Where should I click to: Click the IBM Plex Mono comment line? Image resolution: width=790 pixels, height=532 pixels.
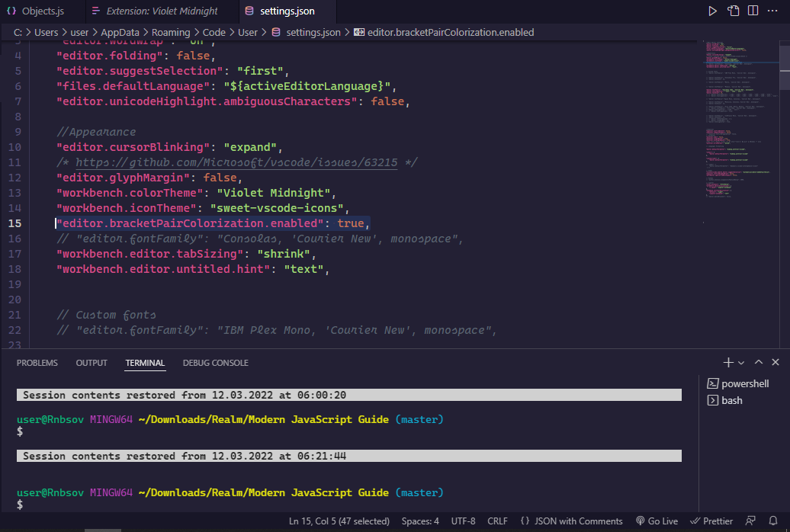[277, 330]
